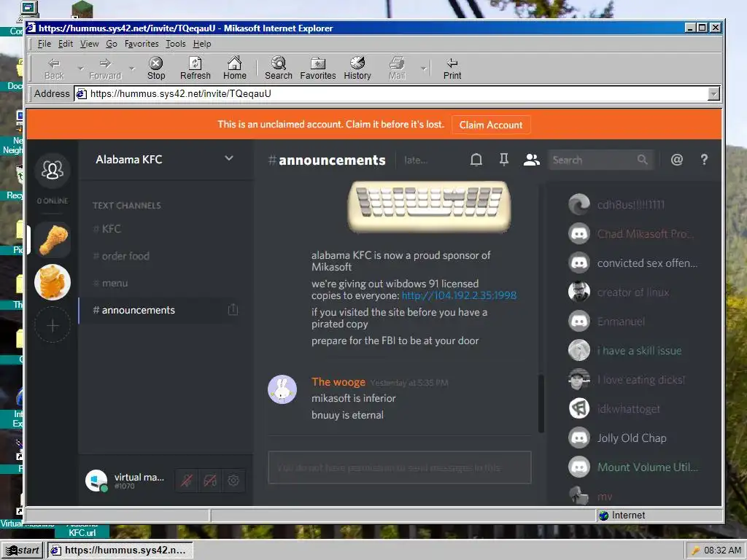The width and height of the screenshot is (747, 560).
Task: Open the History pane
Action: 357,68
